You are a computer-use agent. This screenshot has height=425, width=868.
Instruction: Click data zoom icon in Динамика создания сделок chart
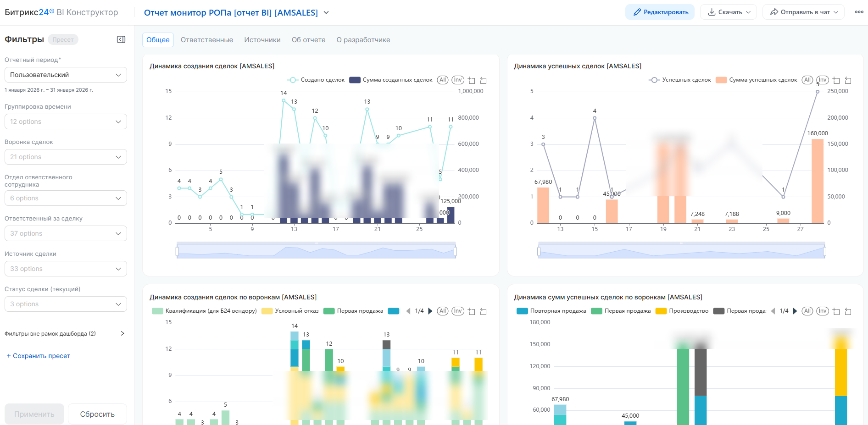coord(471,80)
